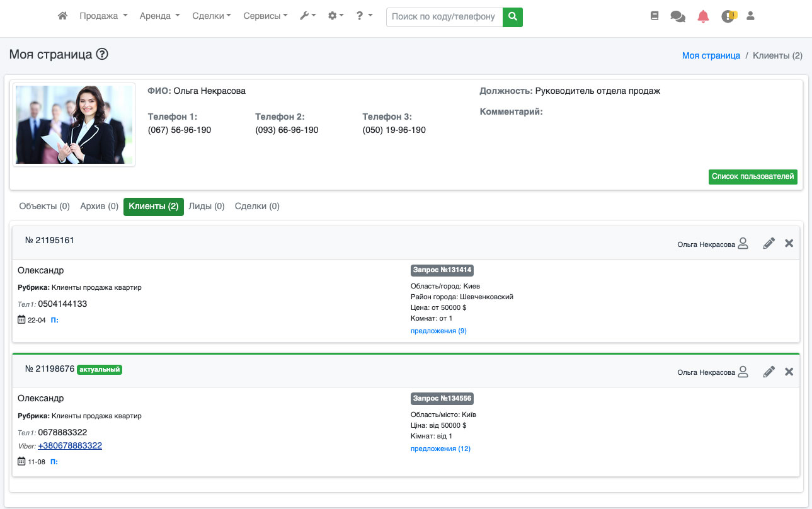Open the Сервисы dropdown menu
Image resolution: width=812 pixels, height=509 pixels.
265,16
